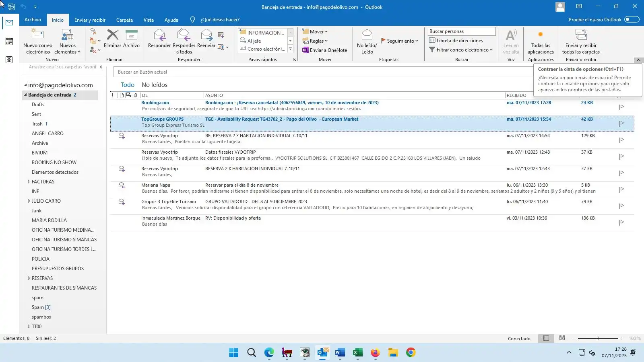Image resolution: width=644 pixels, height=362 pixels.
Task: Create a new email with Nuevo correo electrónico
Action: point(38,41)
